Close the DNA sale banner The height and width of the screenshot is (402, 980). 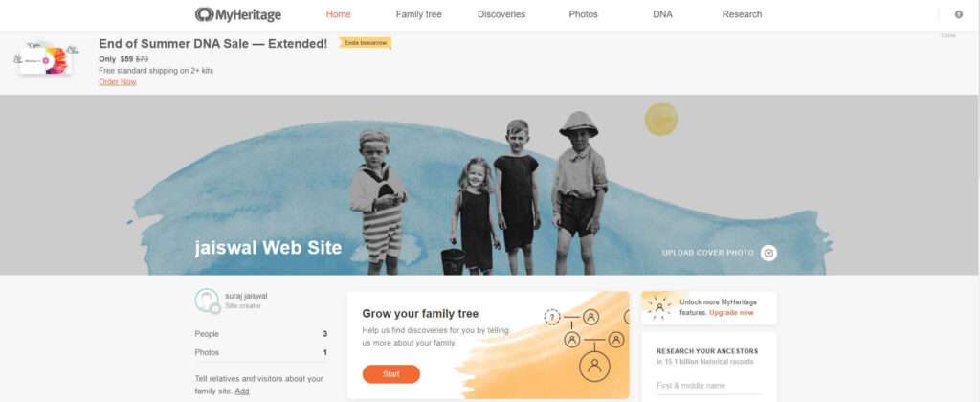(948, 35)
